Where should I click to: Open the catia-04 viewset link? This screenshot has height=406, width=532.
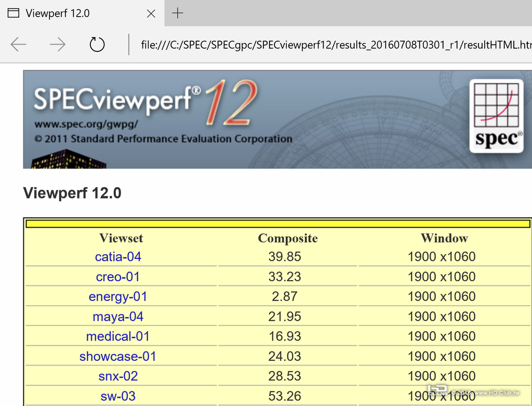118,257
